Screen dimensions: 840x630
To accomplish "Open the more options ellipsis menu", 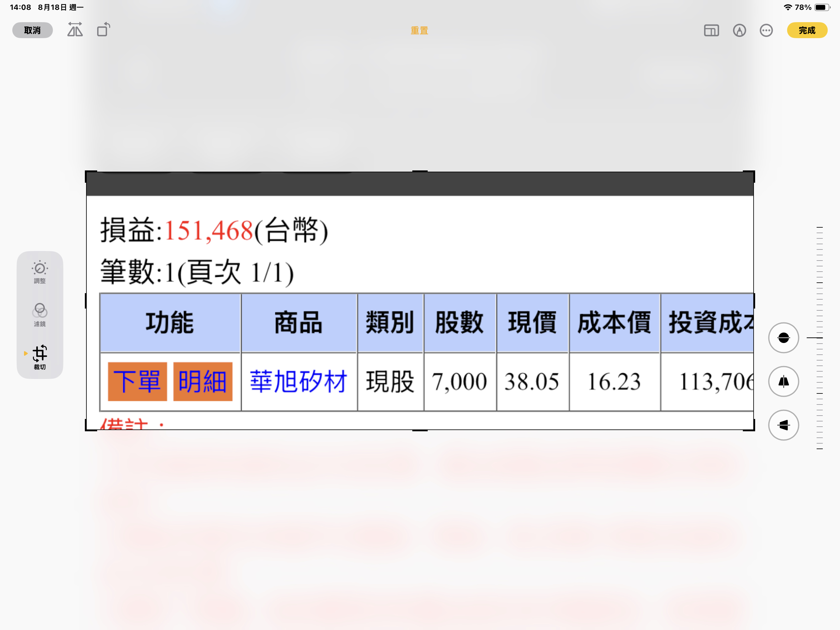I will point(766,30).
